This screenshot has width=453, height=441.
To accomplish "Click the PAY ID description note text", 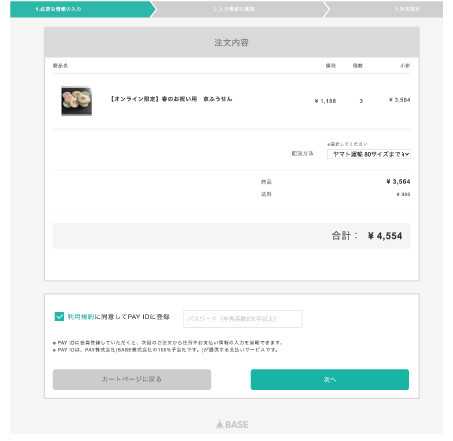I will pos(168,346).
